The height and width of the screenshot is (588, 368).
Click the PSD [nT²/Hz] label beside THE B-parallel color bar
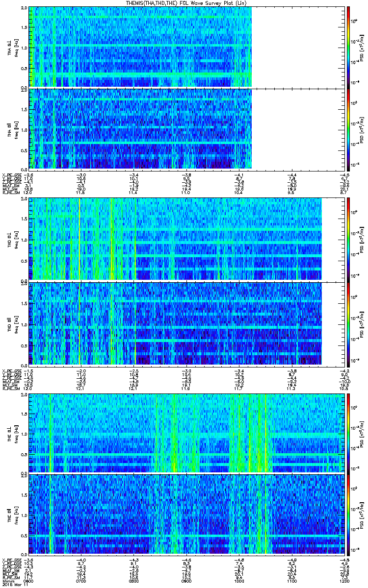362,514
